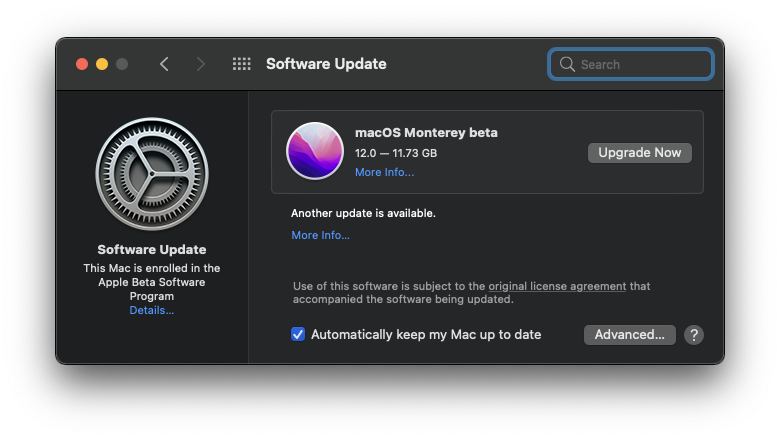Open More Info below Another update is available
Viewport: 780px width, 438px height.
(320, 235)
